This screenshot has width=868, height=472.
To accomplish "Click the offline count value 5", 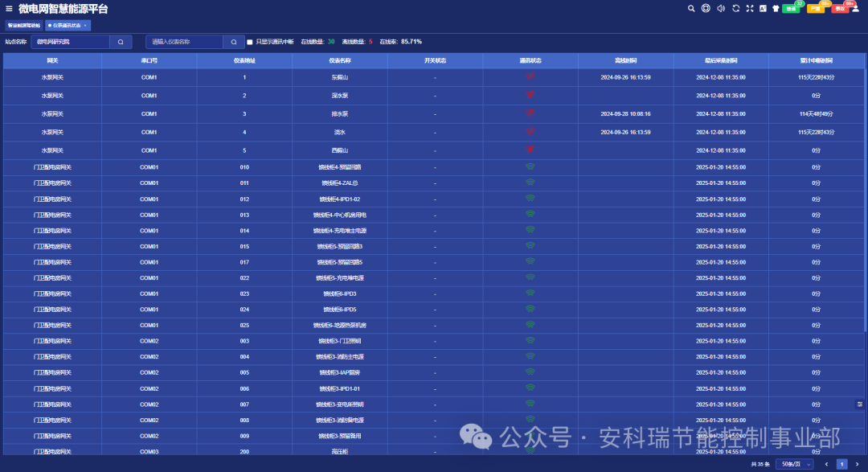I will point(371,42).
